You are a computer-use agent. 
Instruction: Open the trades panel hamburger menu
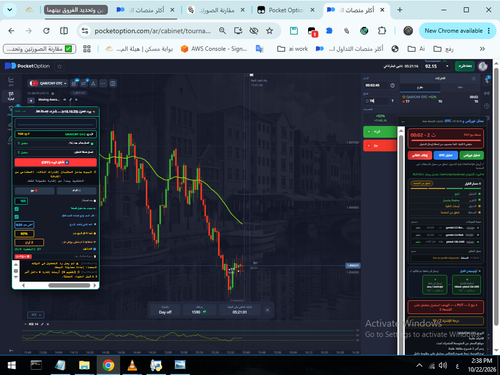473,79
